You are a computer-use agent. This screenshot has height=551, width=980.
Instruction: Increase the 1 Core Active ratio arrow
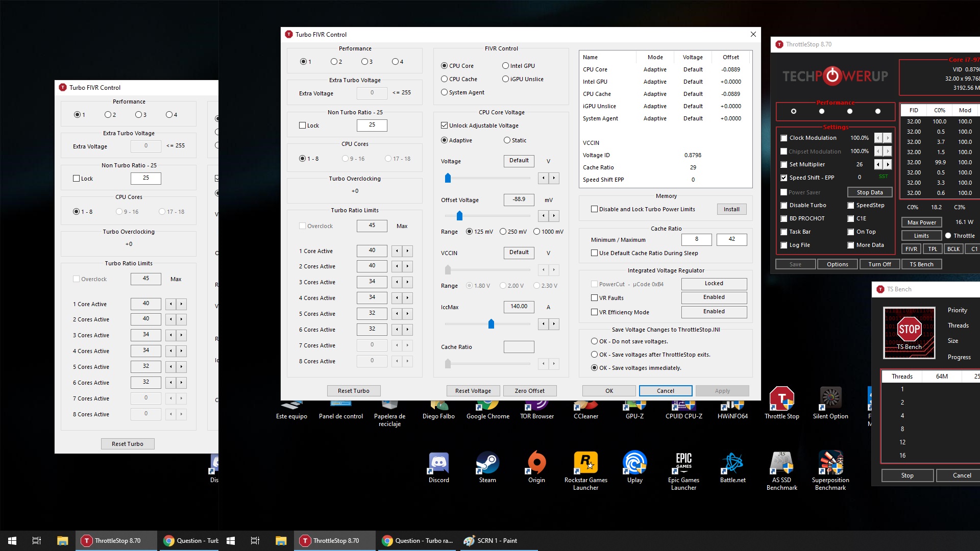coord(407,251)
